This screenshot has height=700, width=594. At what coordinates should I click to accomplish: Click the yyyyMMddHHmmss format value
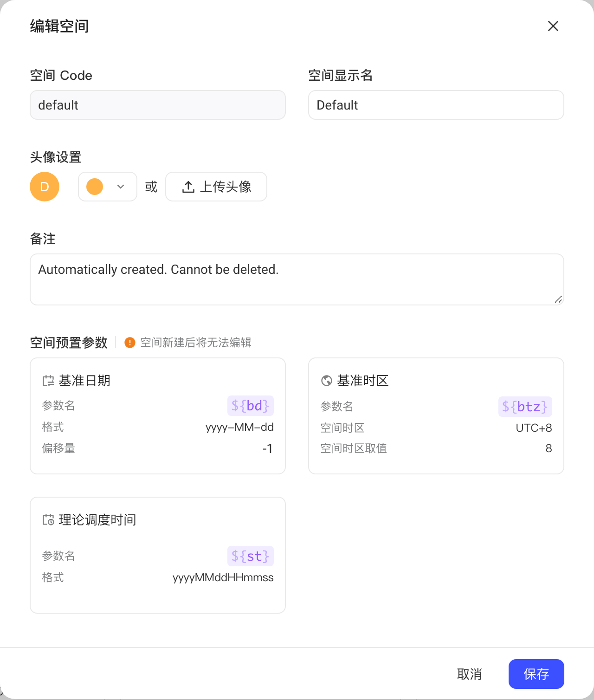coord(223,577)
